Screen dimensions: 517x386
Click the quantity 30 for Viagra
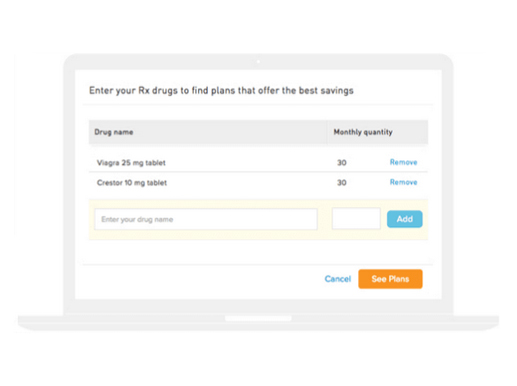[342, 163]
